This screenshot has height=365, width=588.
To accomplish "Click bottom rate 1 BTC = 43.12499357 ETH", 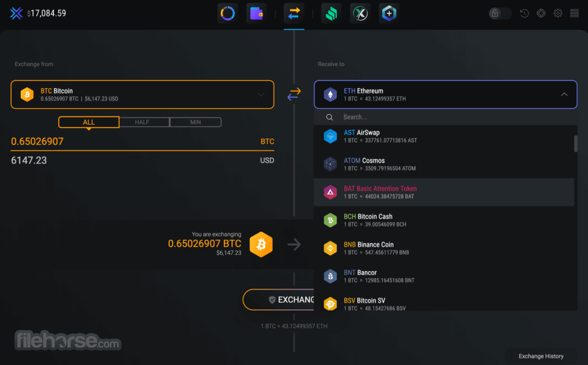I will click(294, 326).
